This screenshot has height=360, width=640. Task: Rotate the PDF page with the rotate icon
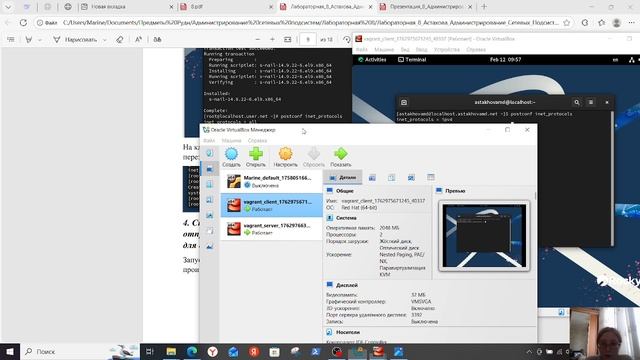[x=347, y=39]
